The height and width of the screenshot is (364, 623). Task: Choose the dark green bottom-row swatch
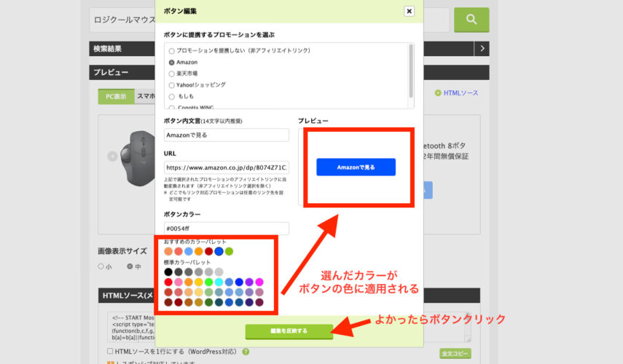point(208,302)
